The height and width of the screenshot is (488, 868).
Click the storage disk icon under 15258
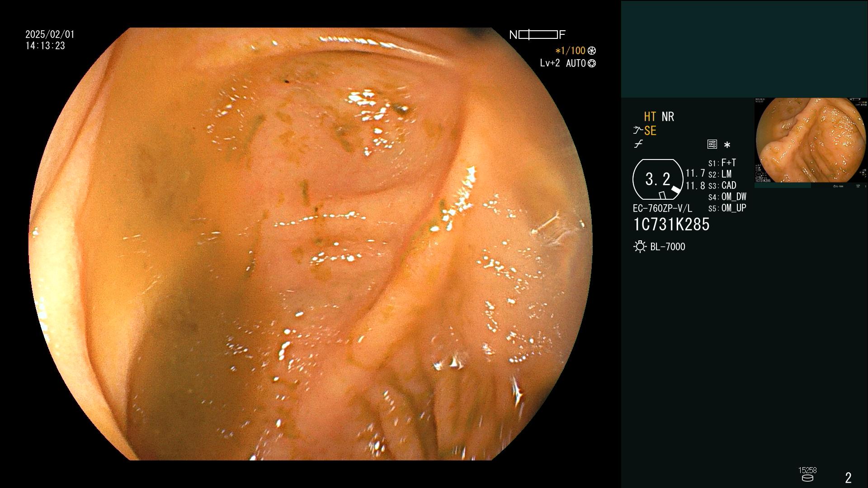coord(807,478)
